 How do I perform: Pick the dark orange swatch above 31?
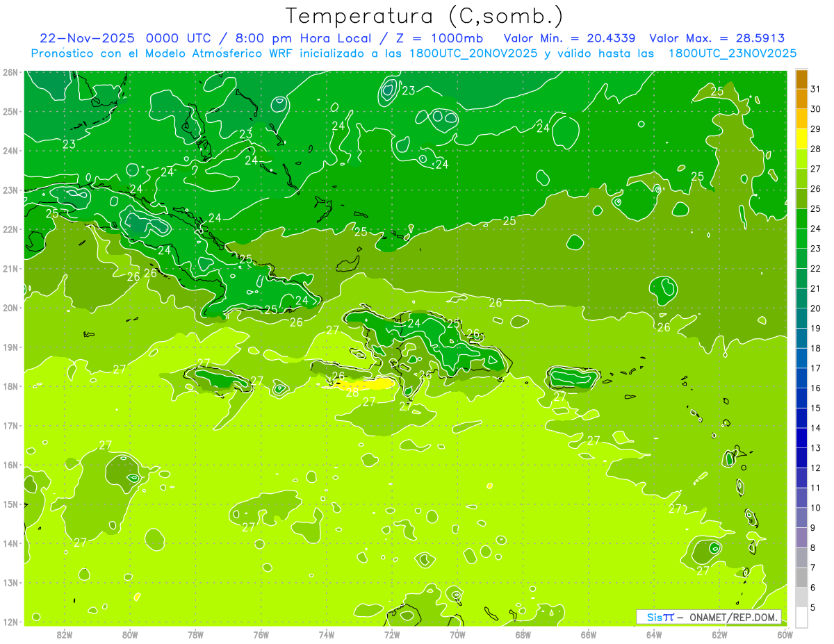801,79
